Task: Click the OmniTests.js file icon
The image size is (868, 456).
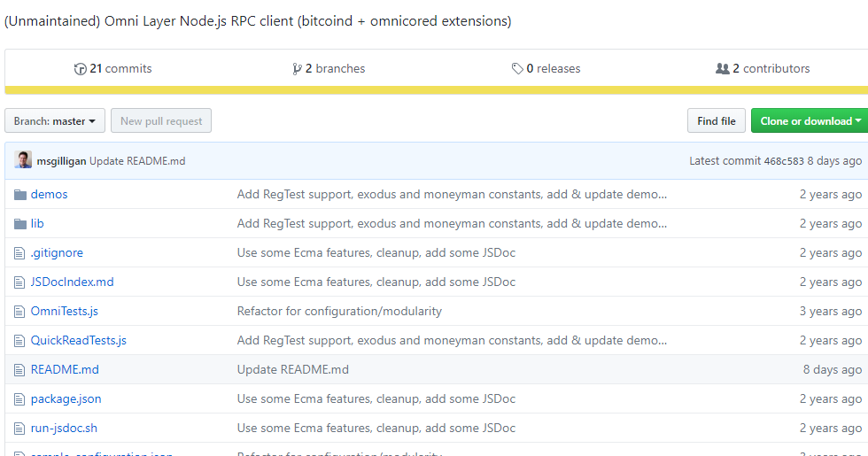Action: [x=19, y=312]
